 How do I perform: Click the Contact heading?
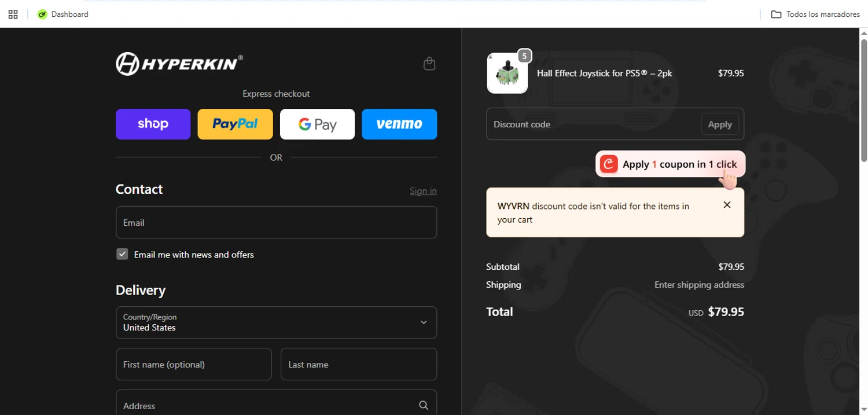[139, 189]
